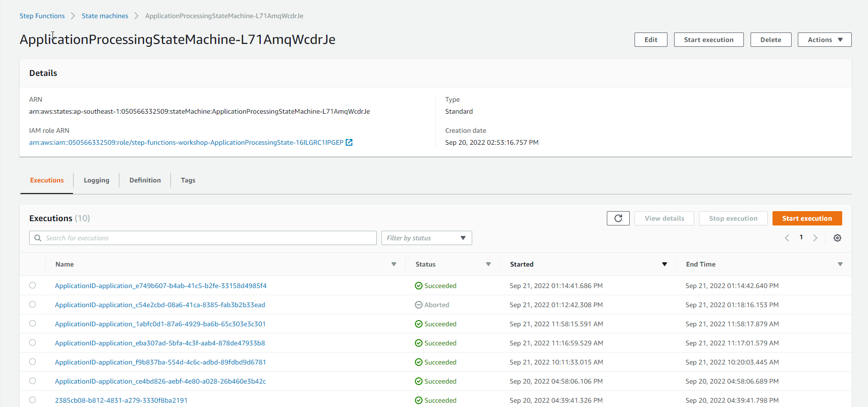This screenshot has width=868, height=407.
Task: Click the state machine ARN text
Action: pos(200,111)
